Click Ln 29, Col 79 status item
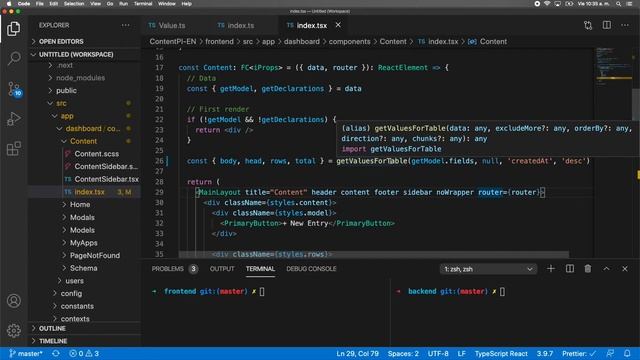The width and height of the screenshot is (640, 360). pos(358,353)
